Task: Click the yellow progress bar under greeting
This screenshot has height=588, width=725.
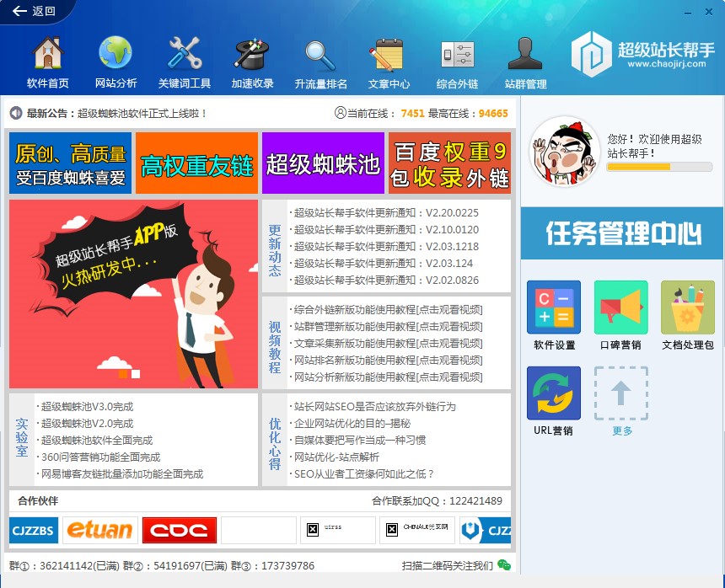Action: click(x=659, y=167)
